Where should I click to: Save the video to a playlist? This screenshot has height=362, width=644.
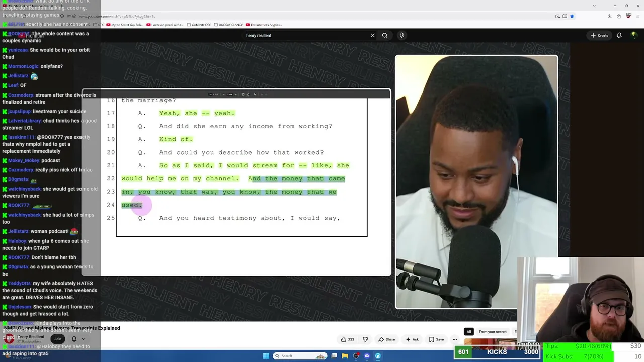[436, 339]
